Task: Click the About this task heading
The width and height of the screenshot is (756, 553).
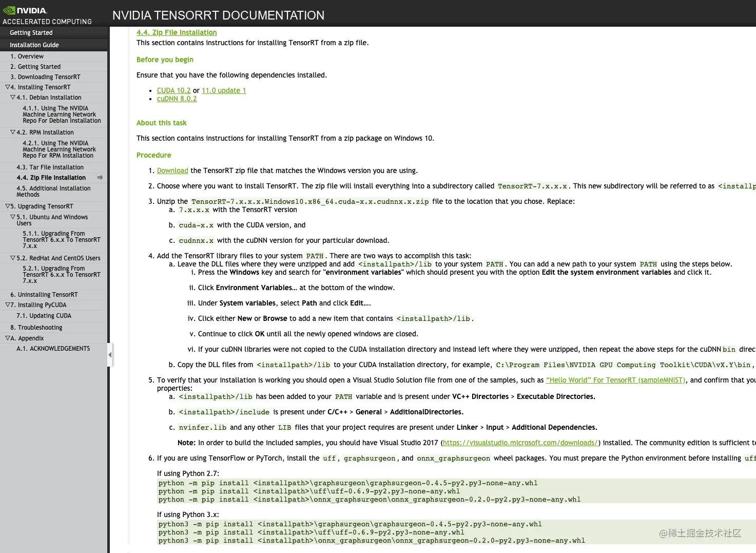Action: click(161, 123)
